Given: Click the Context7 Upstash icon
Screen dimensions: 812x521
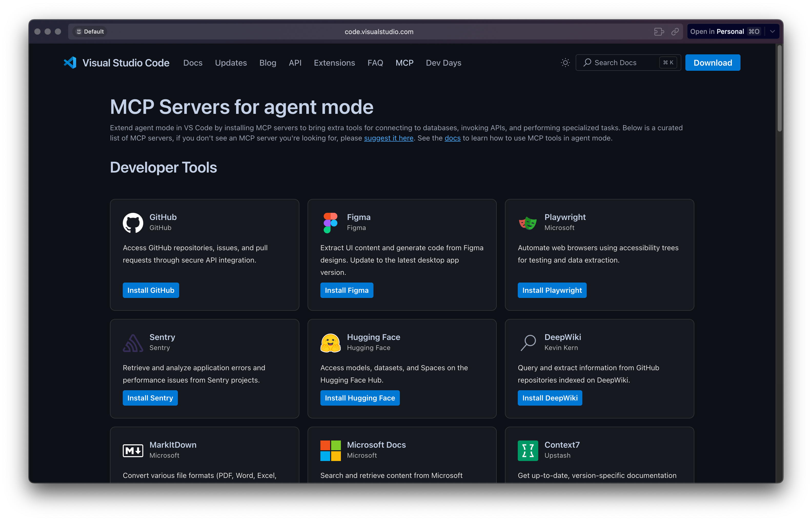Looking at the screenshot, I should pyautogui.click(x=527, y=450).
